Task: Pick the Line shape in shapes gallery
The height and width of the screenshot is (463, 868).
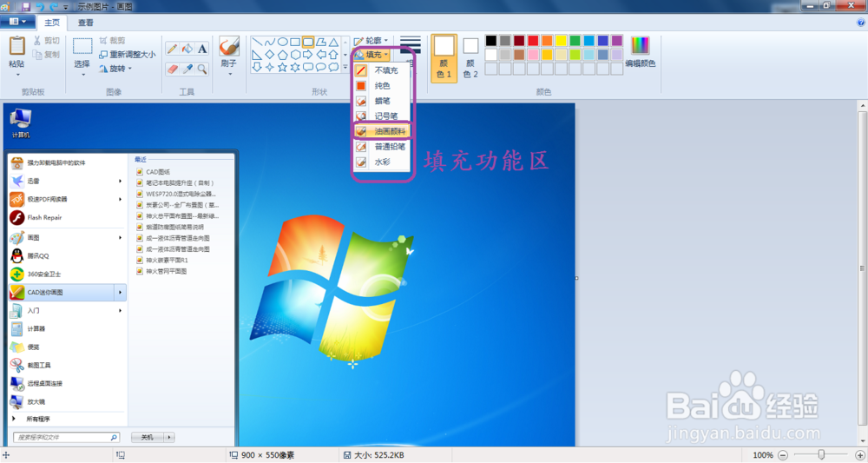Action: click(x=257, y=42)
